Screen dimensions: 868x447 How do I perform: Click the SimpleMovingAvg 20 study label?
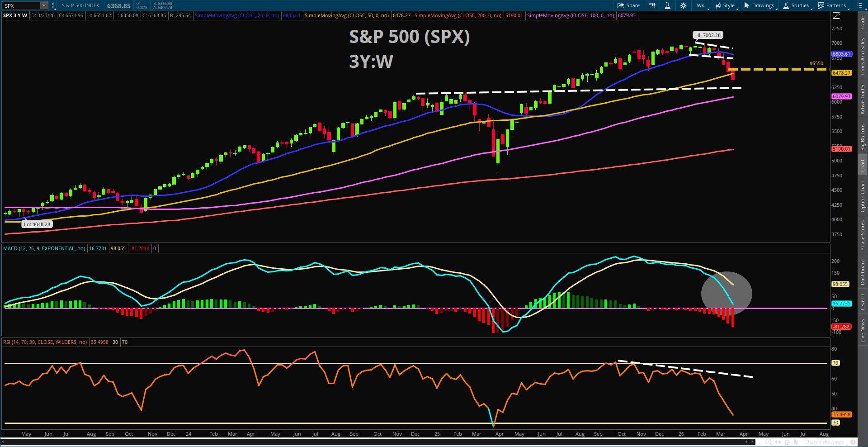point(237,15)
